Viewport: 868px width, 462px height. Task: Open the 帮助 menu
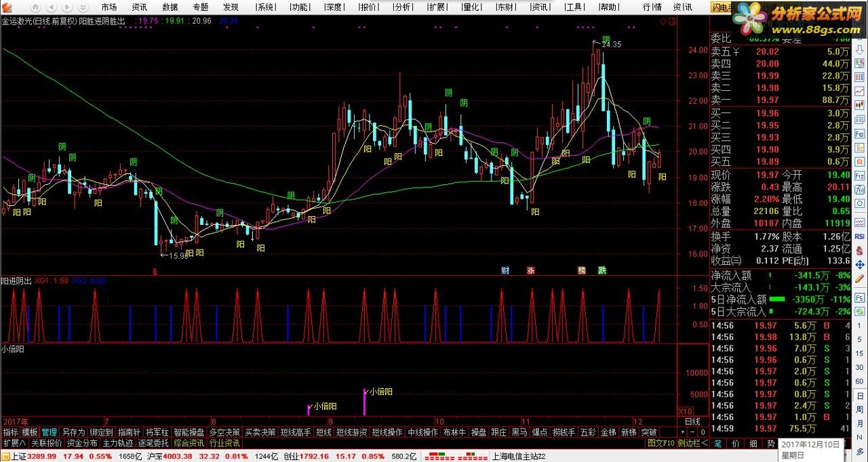click(x=608, y=7)
